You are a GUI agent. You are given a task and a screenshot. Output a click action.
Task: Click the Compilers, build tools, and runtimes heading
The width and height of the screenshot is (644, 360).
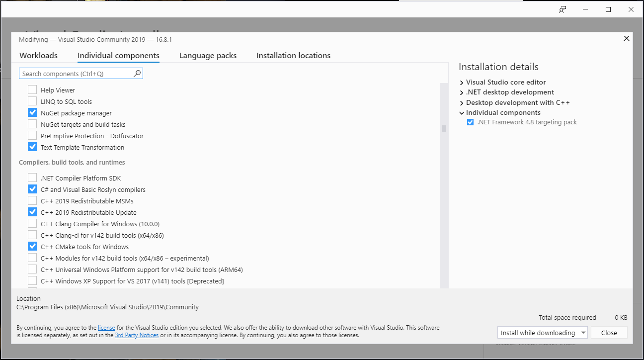72,163
